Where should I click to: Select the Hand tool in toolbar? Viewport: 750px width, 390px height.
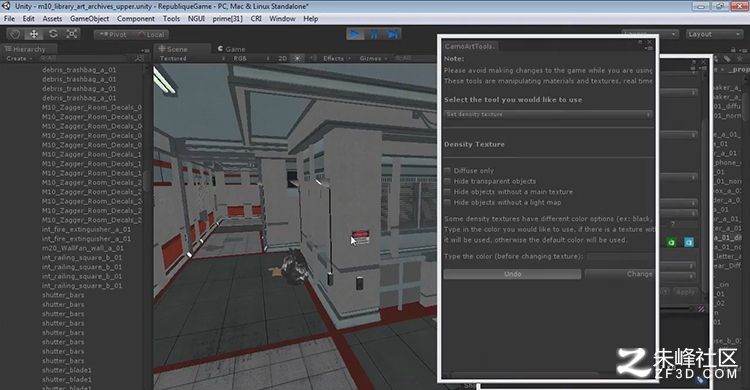coord(15,34)
